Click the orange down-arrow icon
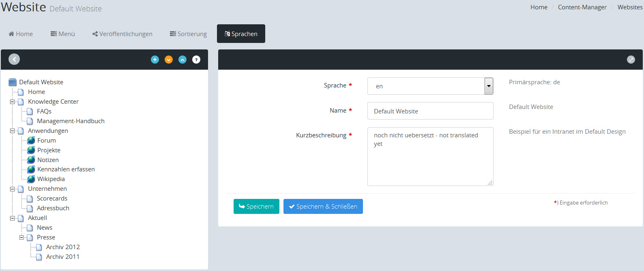Viewport: 644px width, 271px height. click(x=169, y=60)
